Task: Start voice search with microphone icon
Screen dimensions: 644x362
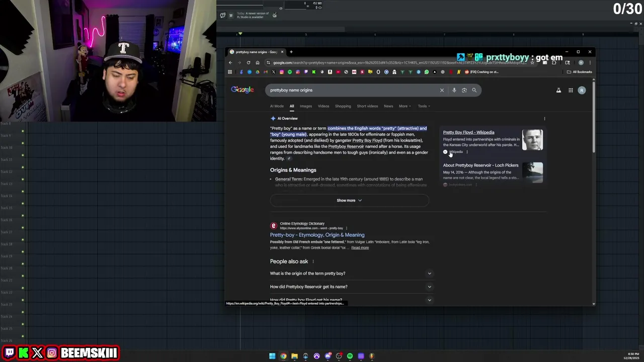Action: [x=454, y=90]
